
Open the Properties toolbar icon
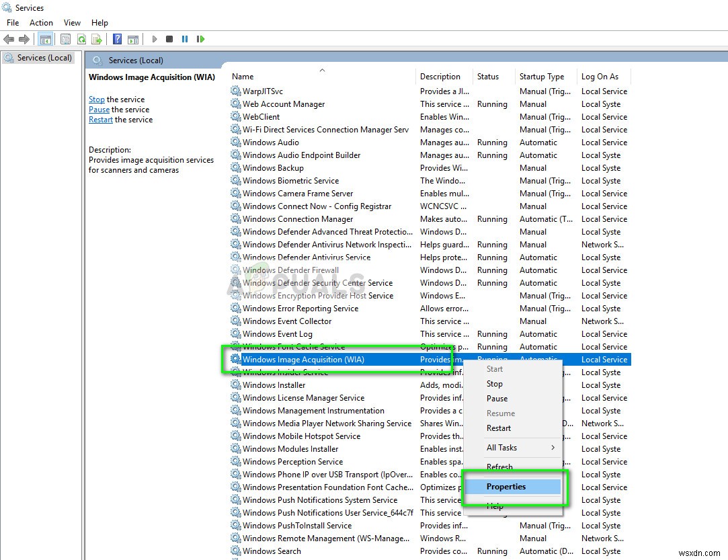pyautogui.click(x=65, y=38)
